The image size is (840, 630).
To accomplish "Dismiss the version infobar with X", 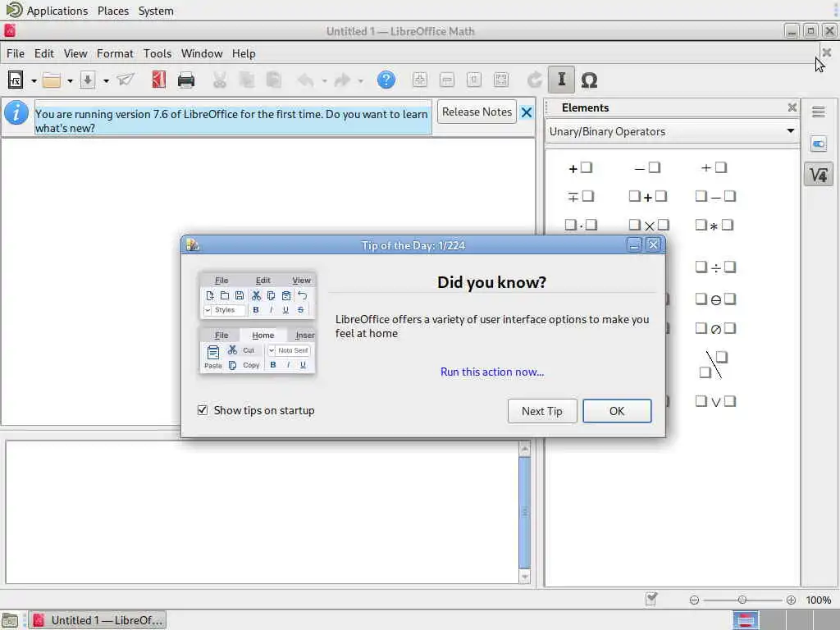I will click(526, 112).
